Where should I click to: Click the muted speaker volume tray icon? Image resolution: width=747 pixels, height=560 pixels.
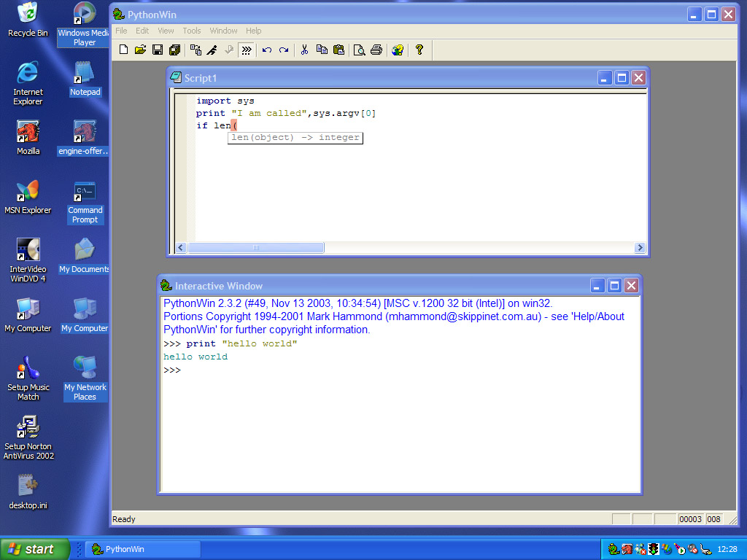click(693, 550)
